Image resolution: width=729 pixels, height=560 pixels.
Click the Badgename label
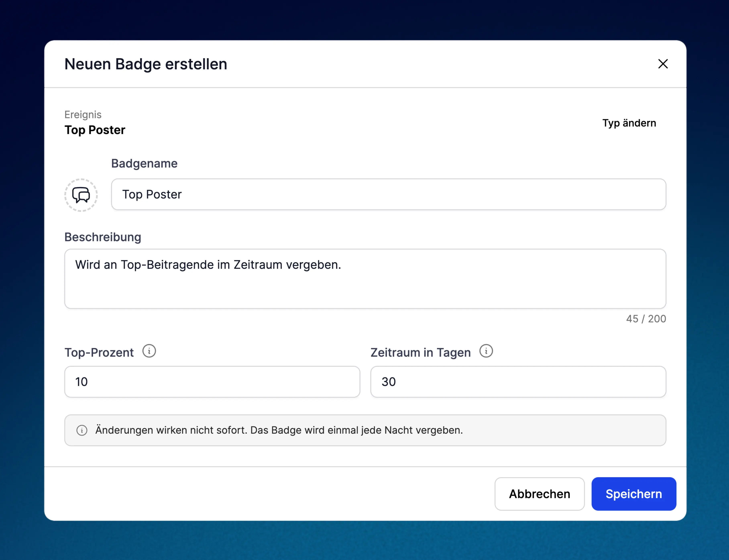(144, 163)
